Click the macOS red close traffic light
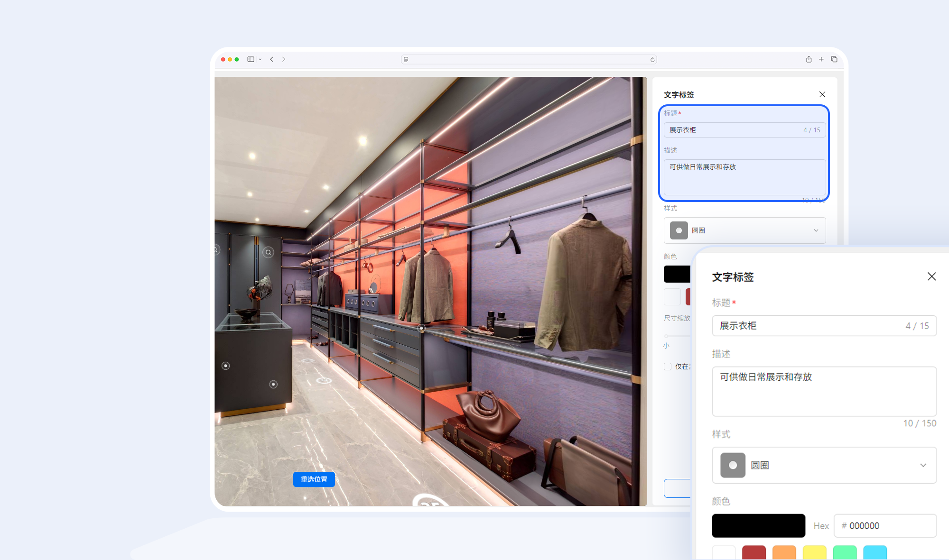 click(223, 59)
